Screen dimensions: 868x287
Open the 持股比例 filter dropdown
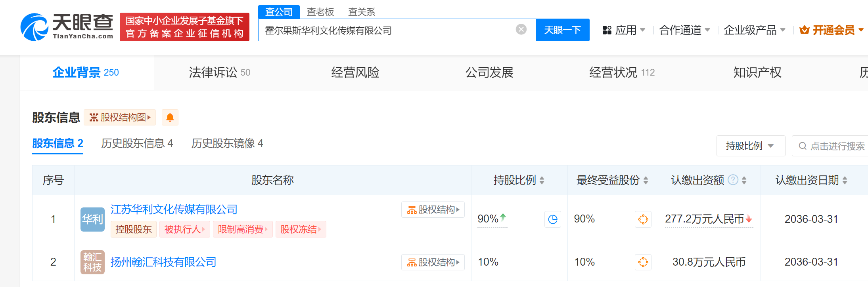(x=750, y=146)
